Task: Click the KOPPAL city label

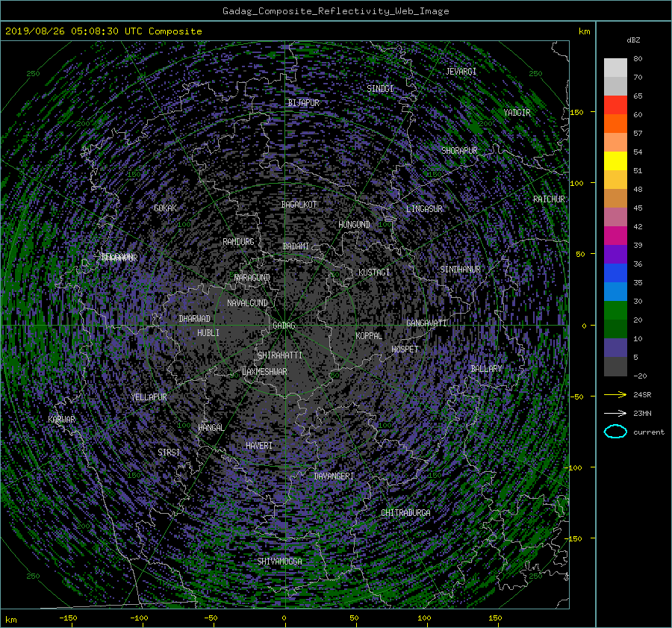Action: point(369,335)
